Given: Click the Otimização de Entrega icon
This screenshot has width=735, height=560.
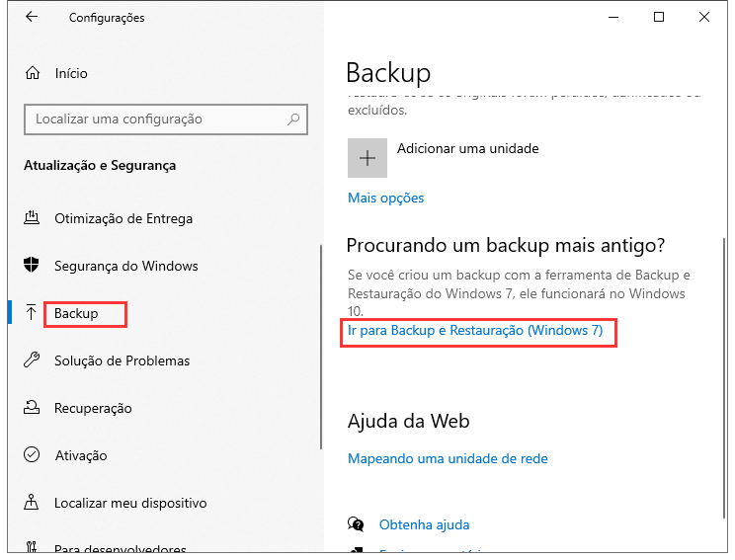Looking at the screenshot, I should click(33, 218).
